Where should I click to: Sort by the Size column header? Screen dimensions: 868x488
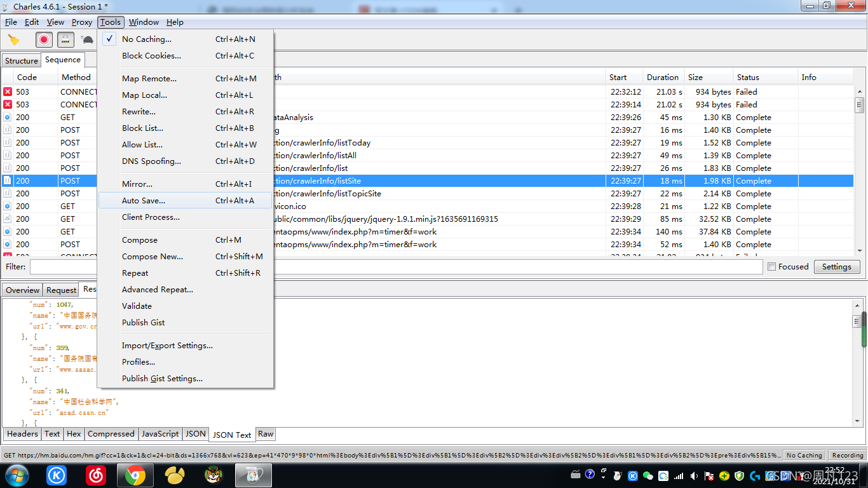[709, 77]
